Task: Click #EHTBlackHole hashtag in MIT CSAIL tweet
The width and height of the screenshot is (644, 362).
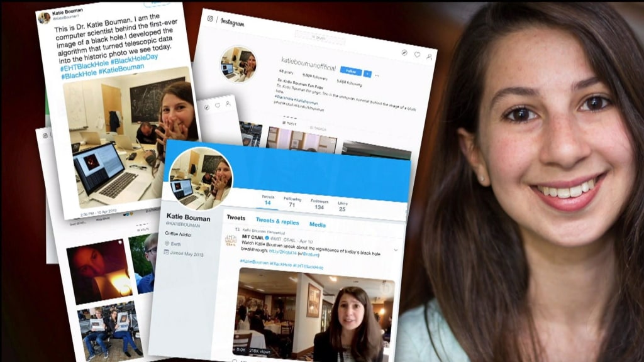Action: point(308,266)
